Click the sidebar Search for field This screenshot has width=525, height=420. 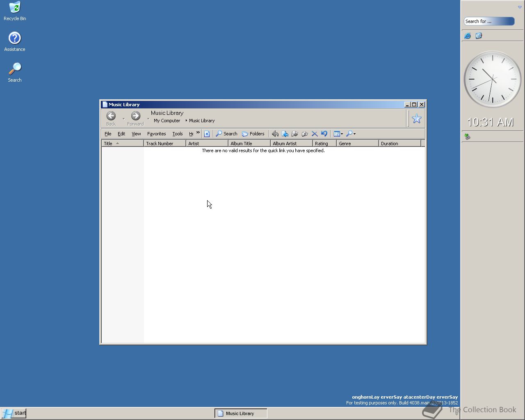489,21
